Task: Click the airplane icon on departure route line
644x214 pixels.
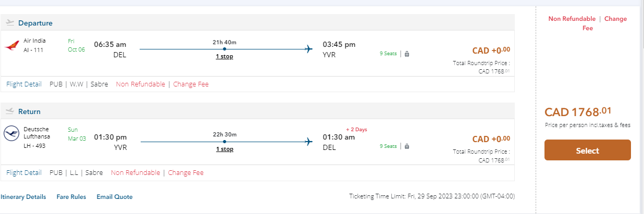Action: (x=308, y=49)
